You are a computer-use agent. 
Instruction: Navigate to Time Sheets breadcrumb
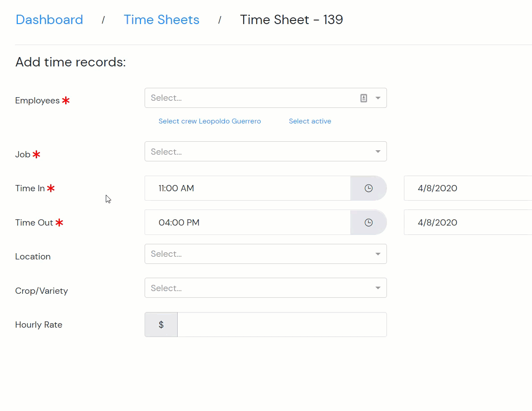point(162,20)
